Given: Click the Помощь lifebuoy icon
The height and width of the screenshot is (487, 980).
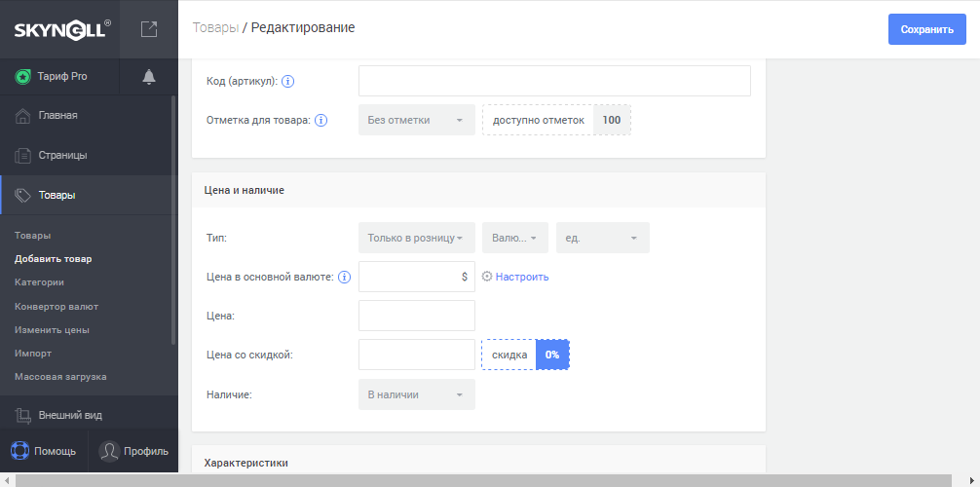Looking at the screenshot, I should pos(20,451).
